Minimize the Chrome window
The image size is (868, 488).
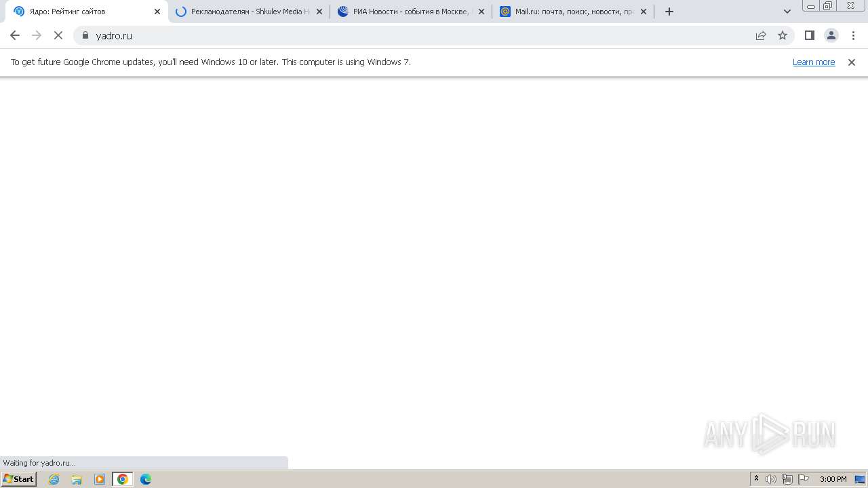pyautogui.click(x=811, y=5)
